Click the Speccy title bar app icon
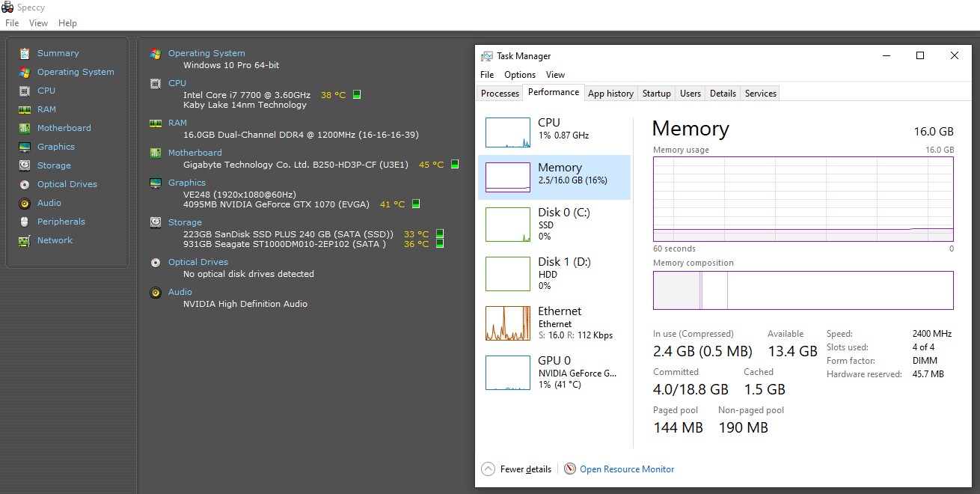This screenshot has width=980, height=494. click(7, 7)
